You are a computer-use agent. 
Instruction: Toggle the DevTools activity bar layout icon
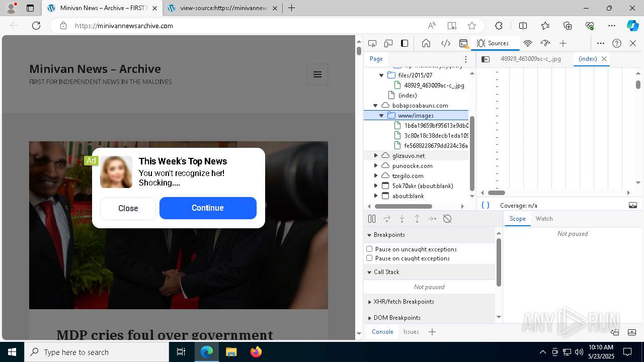coord(405,43)
